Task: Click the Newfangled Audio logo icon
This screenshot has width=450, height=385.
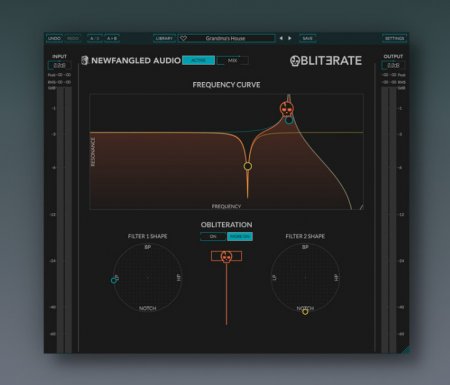Action: [85, 60]
